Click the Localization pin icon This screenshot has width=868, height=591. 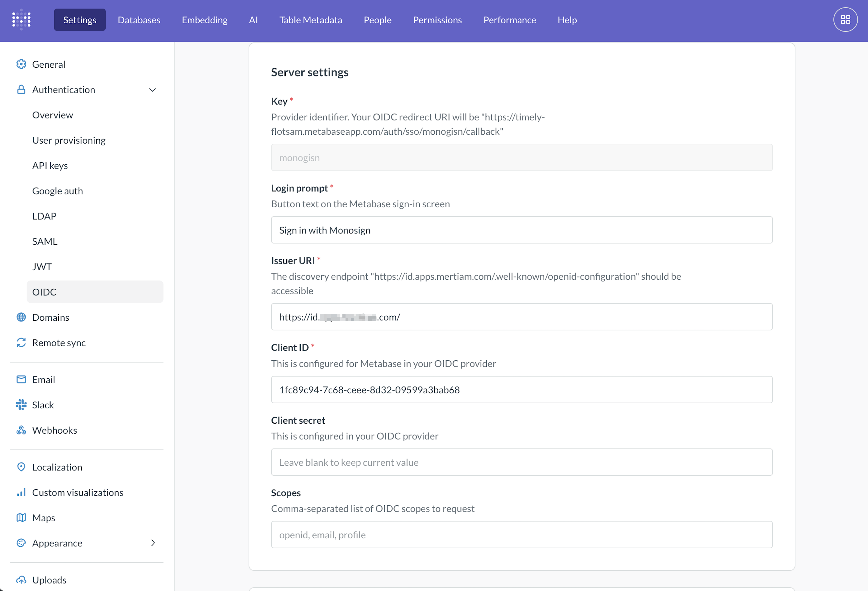click(21, 467)
